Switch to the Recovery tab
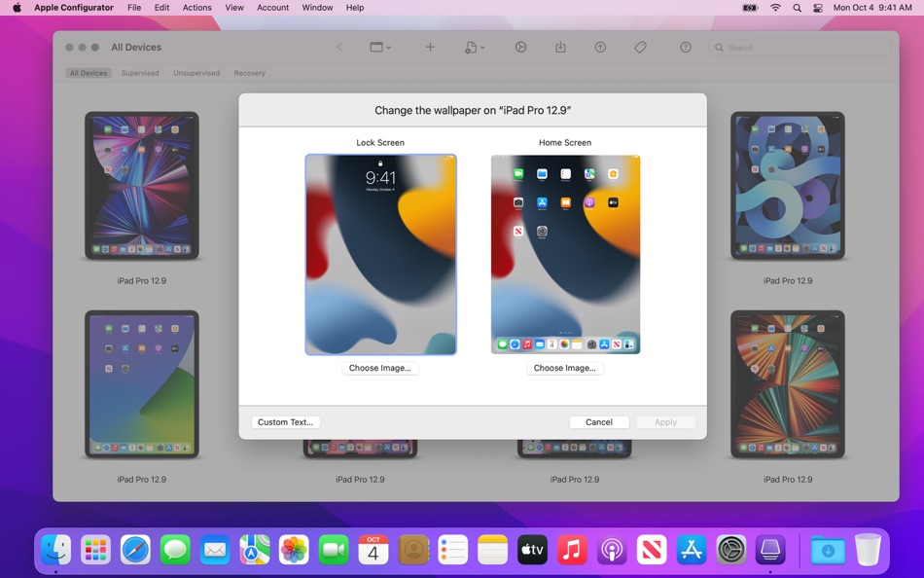 (x=249, y=73)
